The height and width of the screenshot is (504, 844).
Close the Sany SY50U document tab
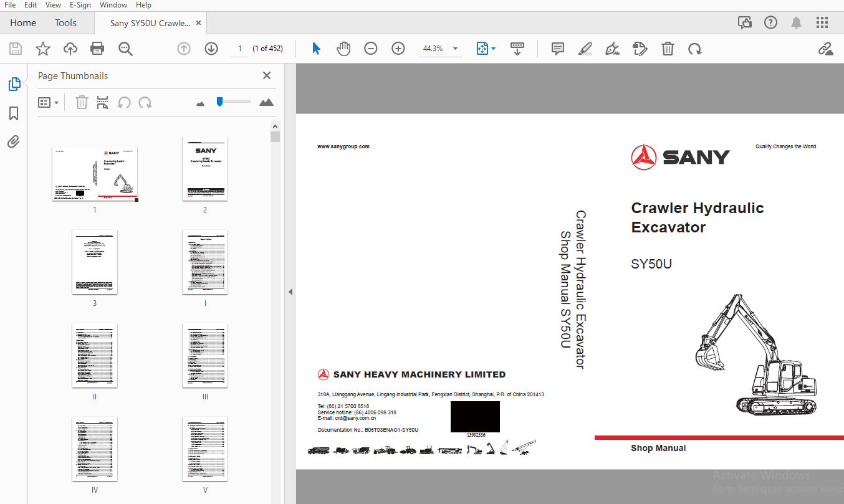click(x=199, y=23)
